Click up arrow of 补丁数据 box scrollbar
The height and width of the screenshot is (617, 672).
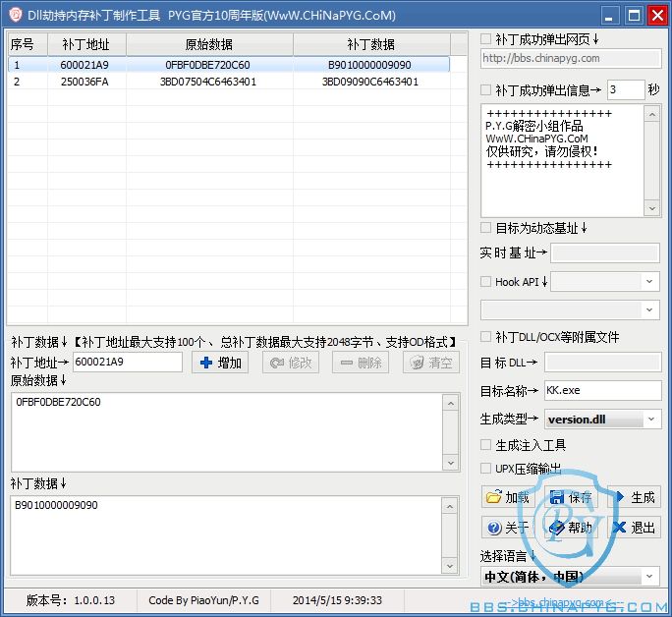coord(450,506)
